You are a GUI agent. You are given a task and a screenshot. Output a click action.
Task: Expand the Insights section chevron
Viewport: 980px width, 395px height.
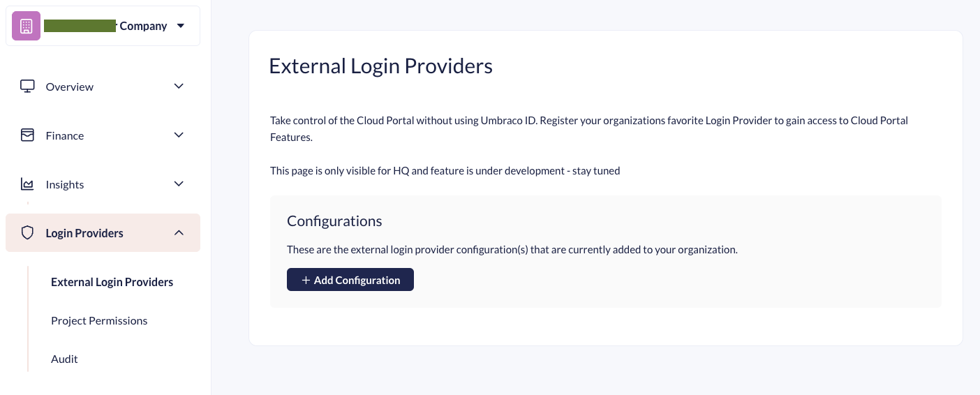179,184
